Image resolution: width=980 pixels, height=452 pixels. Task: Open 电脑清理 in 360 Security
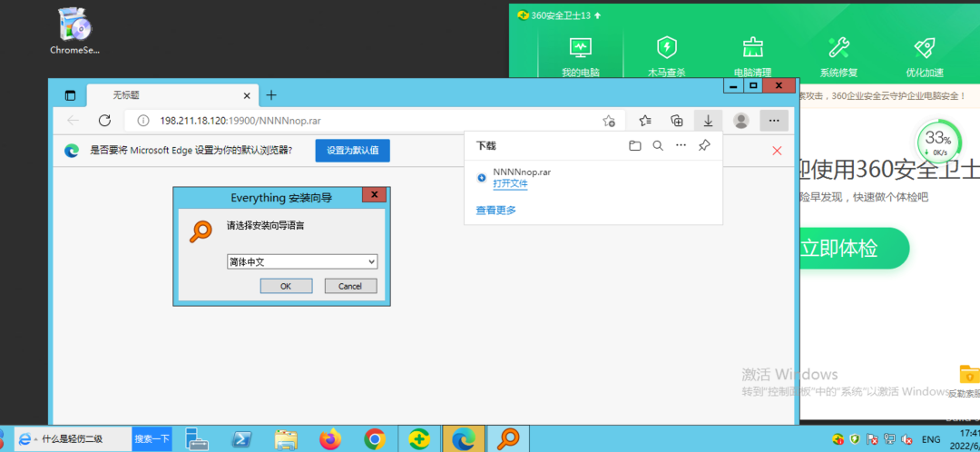[752, 57]
